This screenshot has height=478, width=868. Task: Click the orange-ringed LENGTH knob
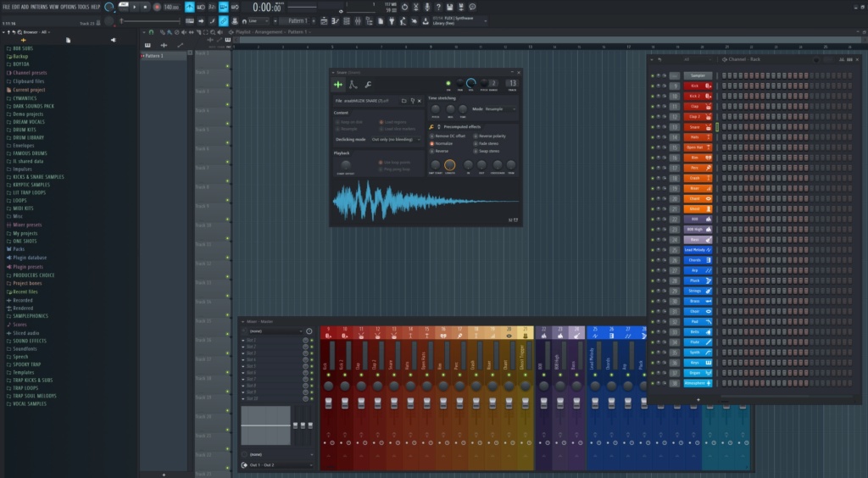449,165
